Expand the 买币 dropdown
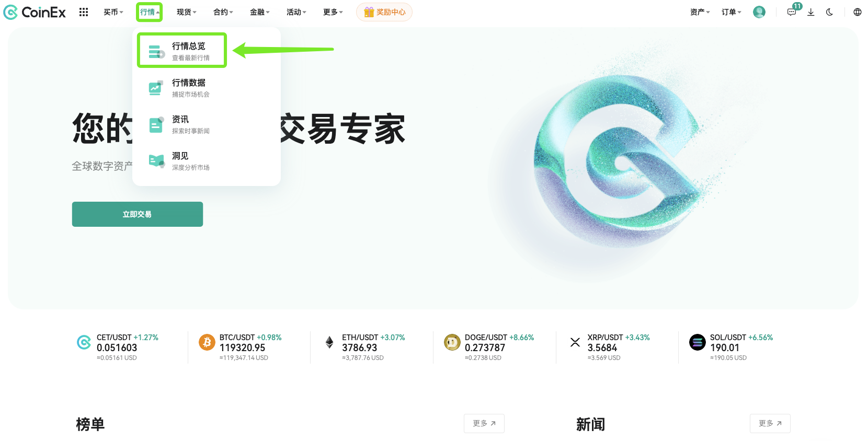Image resolution: width=868 pixels, height=441 pixels. 113,12
